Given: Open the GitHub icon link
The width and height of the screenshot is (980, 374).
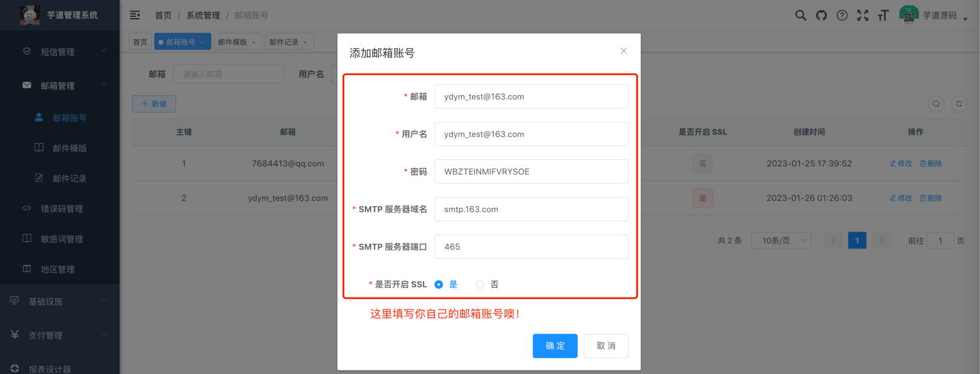Looking at the screenshot, I should [x=821, y=15].
